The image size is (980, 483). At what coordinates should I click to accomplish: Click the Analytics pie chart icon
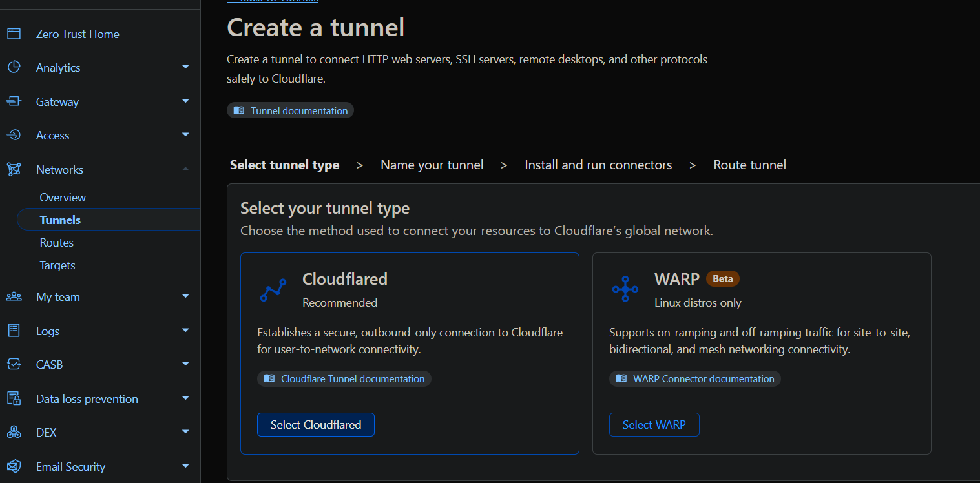[x=14, y=67]
